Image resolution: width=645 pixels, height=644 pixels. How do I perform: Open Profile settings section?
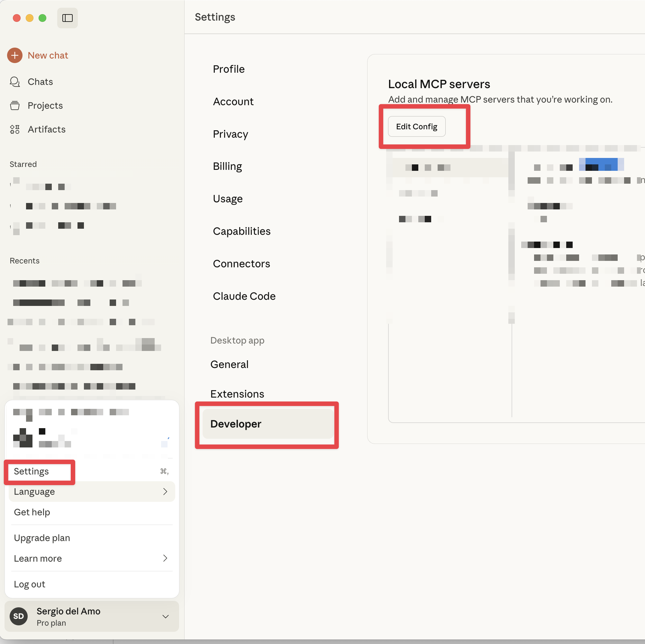click(x=229, y=69)
